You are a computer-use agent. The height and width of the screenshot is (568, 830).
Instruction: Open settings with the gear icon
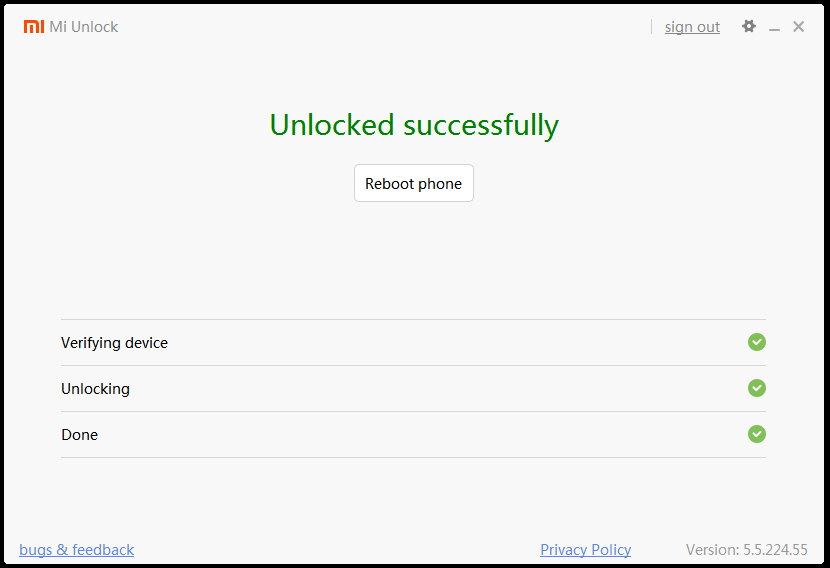(749, 27)
